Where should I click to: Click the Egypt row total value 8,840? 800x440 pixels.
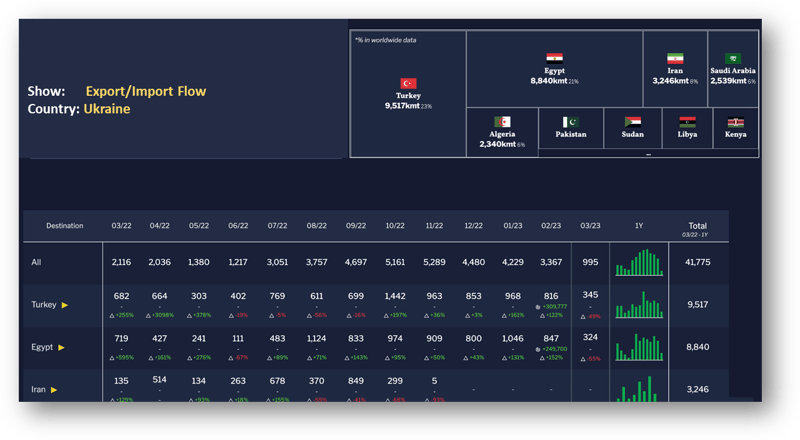coord(697,347)
